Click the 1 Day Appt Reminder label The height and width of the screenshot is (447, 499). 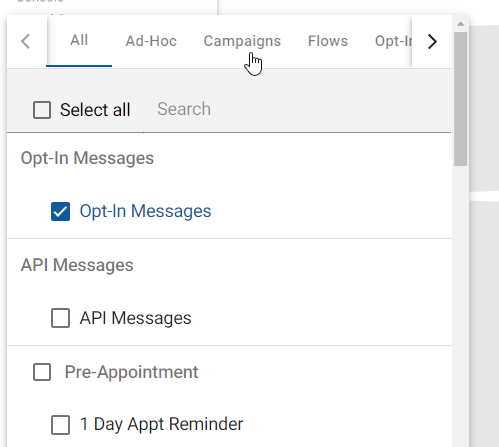click(161, 424)
